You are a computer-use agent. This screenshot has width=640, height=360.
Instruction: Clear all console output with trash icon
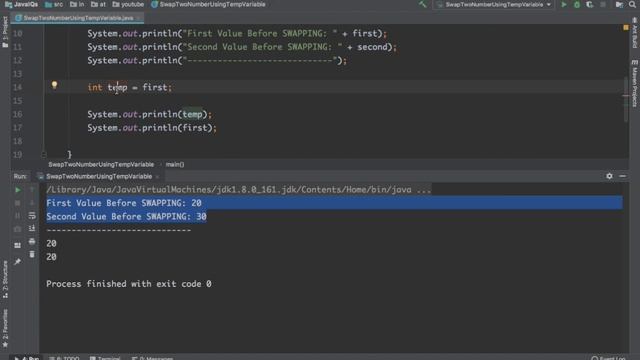[x=32, y=254]
